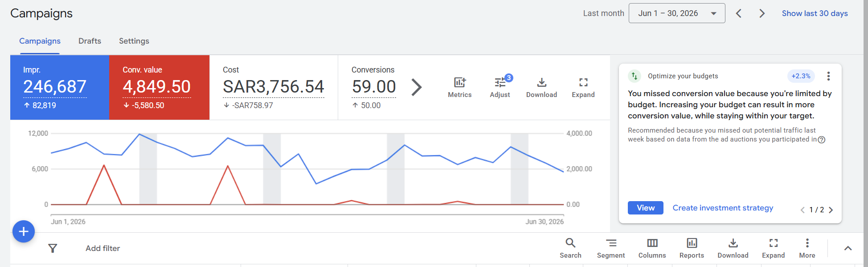Viewport: 868px width, 267px height.
Task: Click the Add filter field
Action: (x=103, y=248)
